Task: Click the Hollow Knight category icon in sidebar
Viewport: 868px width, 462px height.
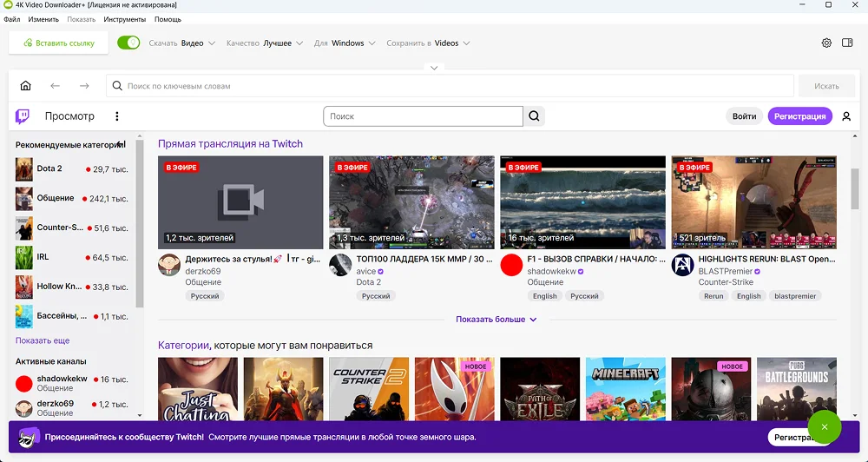Action: pyautogui.click(x=23, y=287)
